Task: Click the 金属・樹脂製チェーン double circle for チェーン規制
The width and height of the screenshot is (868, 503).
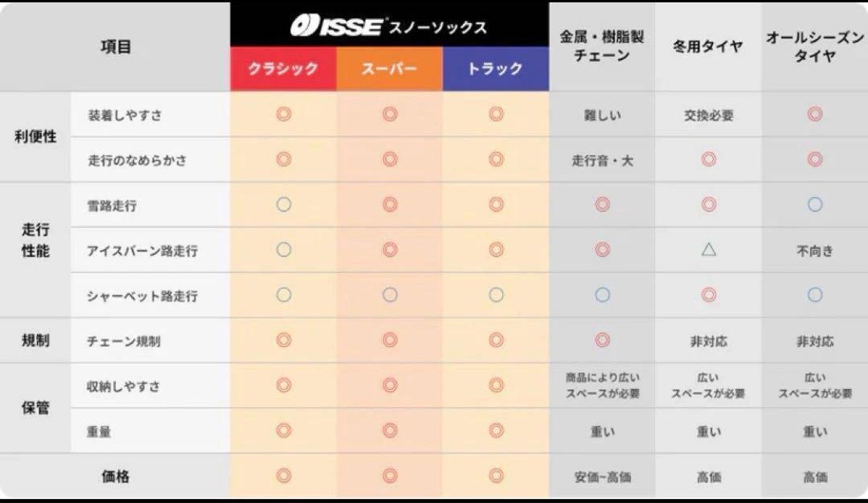Action: [602, 341]
